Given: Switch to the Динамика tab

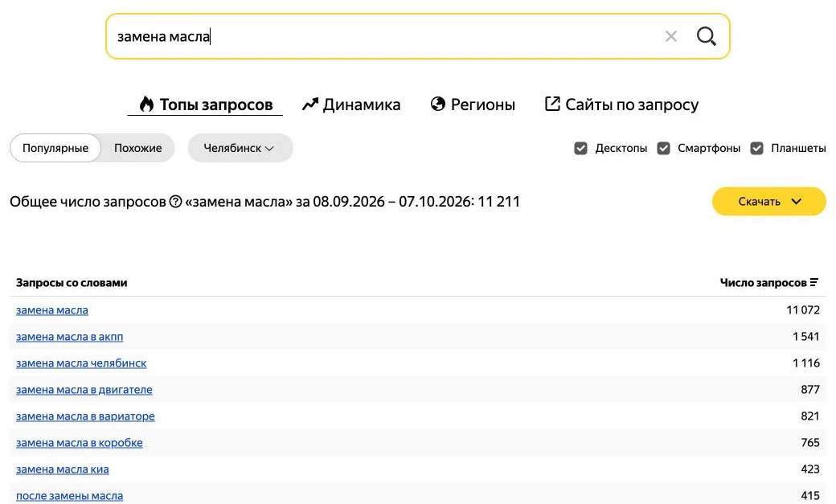Looking at the screenshot, I should 350,104.
